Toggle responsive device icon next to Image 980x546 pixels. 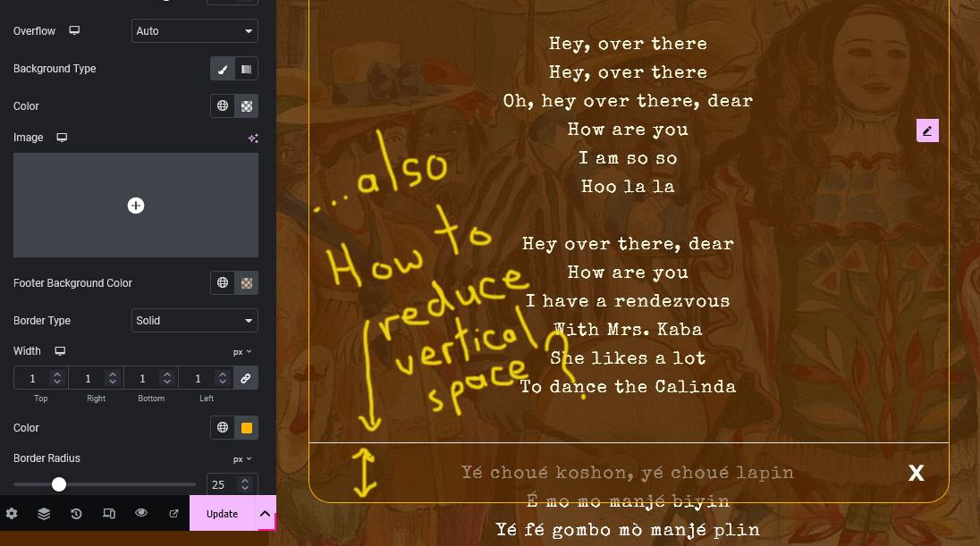click(x=62, y=138)
